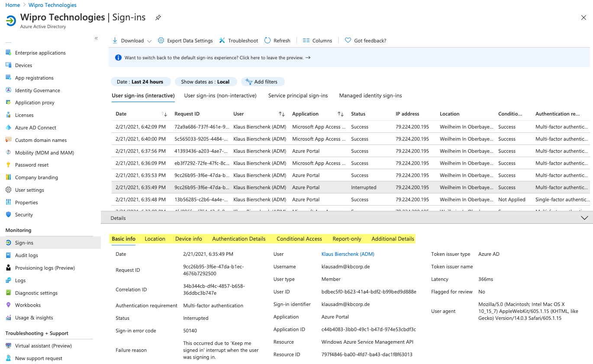Launch the Troubleshoot tool
593x364 pixels.
click(x=242, y=40)
